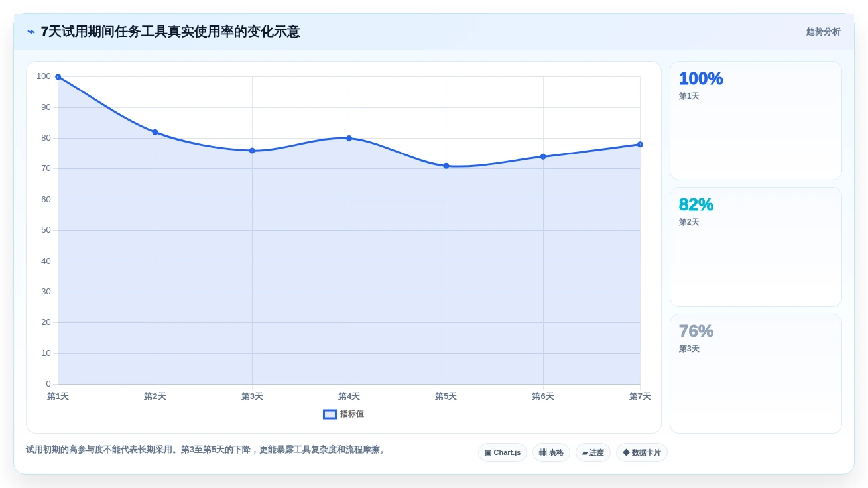This screenshot has width=868, height=488.
Task: Select the Chart.js tag chip
Action: [503, 453]
